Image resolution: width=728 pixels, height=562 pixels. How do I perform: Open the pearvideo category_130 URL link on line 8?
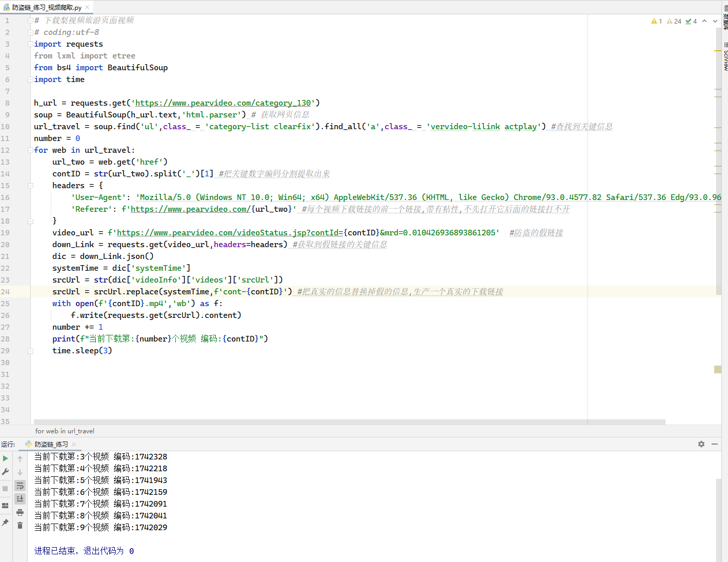[x=223, y=103]
